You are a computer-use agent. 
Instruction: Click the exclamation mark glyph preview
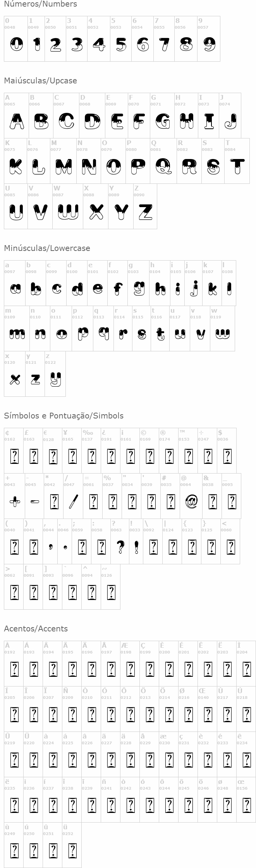tap(136, 547)
